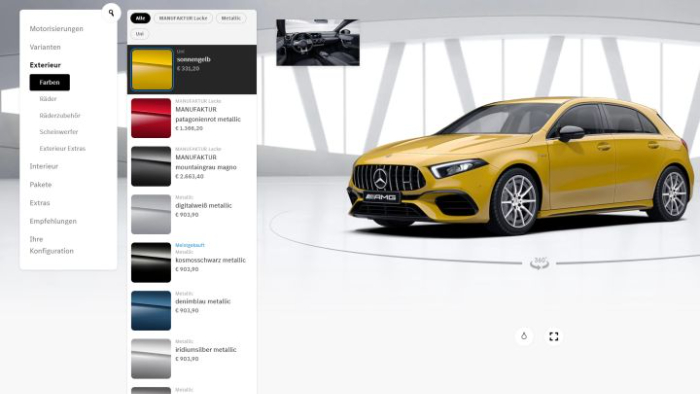Filter colors by Metallic chip

coord(231,18)
